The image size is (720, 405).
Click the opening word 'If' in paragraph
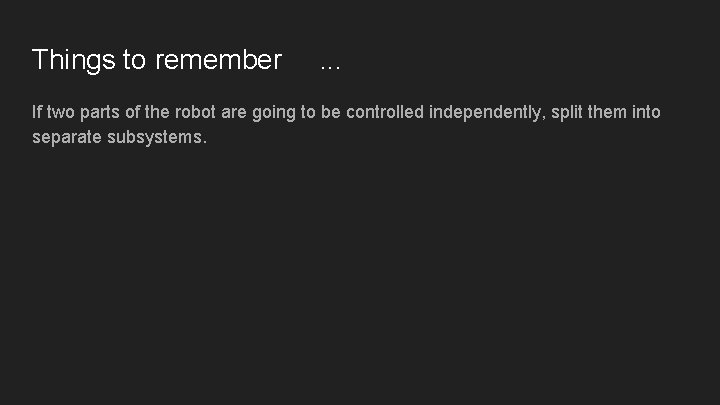37,112
